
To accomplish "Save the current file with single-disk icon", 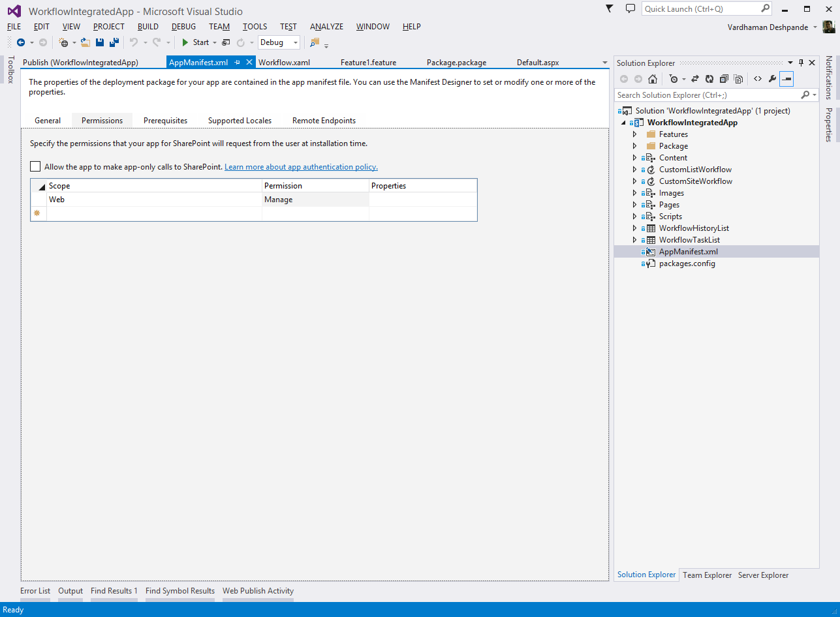I will 100,42.
